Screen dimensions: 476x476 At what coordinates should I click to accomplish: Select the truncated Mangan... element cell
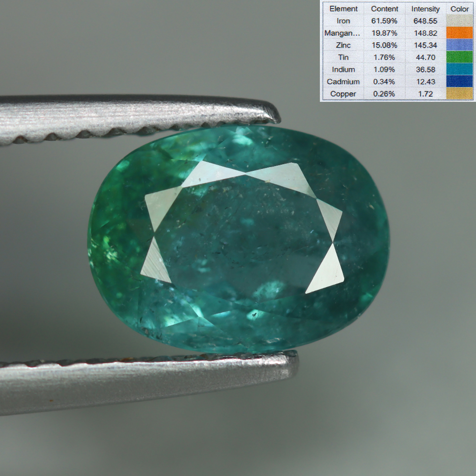pyautogui.click(x=343, y=33)
